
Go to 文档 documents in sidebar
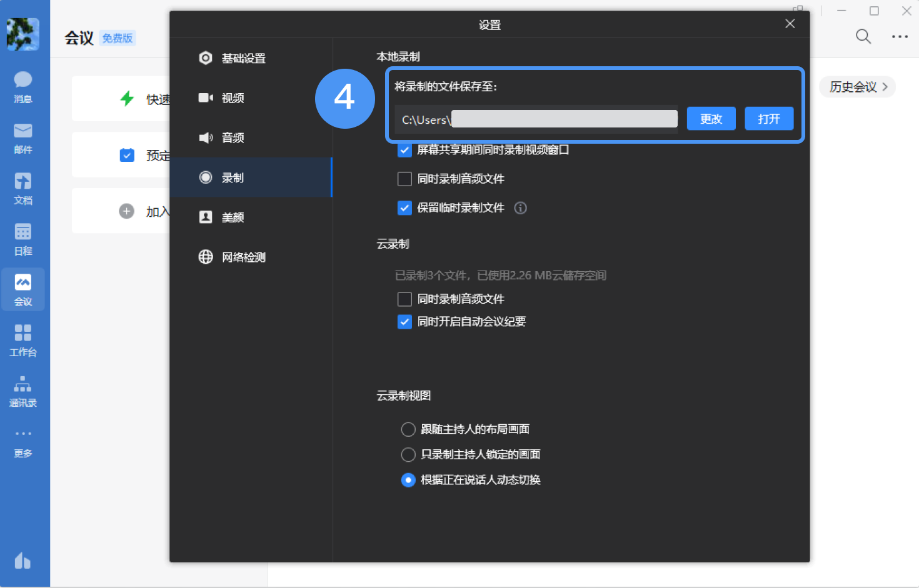[x=23, y=187]
